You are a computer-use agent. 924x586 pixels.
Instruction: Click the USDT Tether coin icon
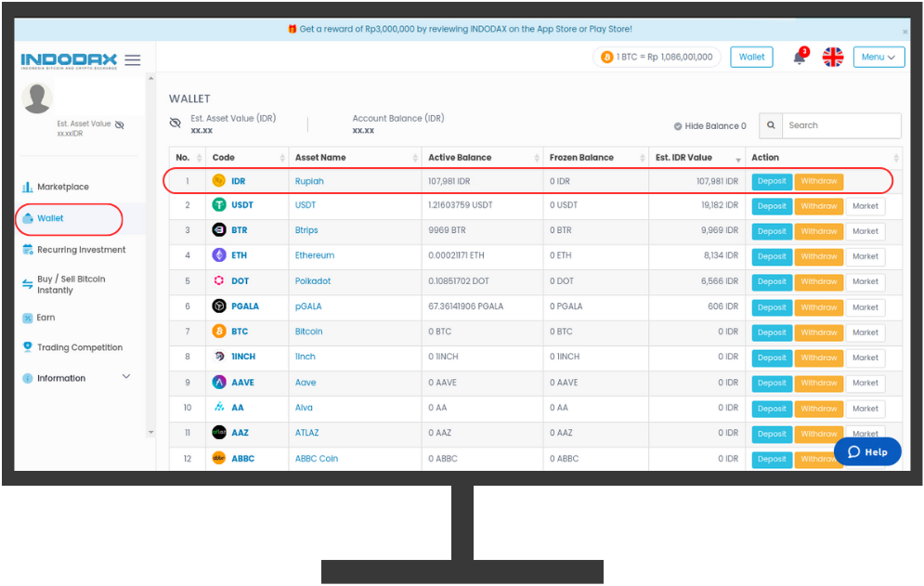coord(219,205)
